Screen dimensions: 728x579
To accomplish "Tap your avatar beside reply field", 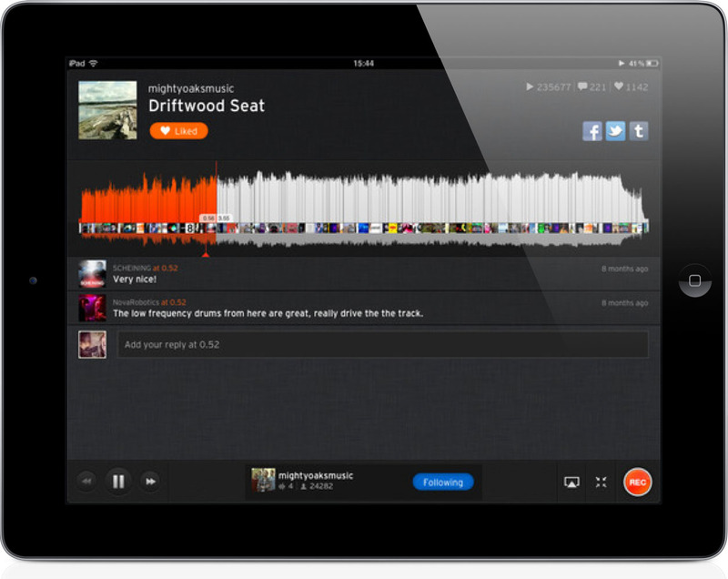I will [93, 344].
